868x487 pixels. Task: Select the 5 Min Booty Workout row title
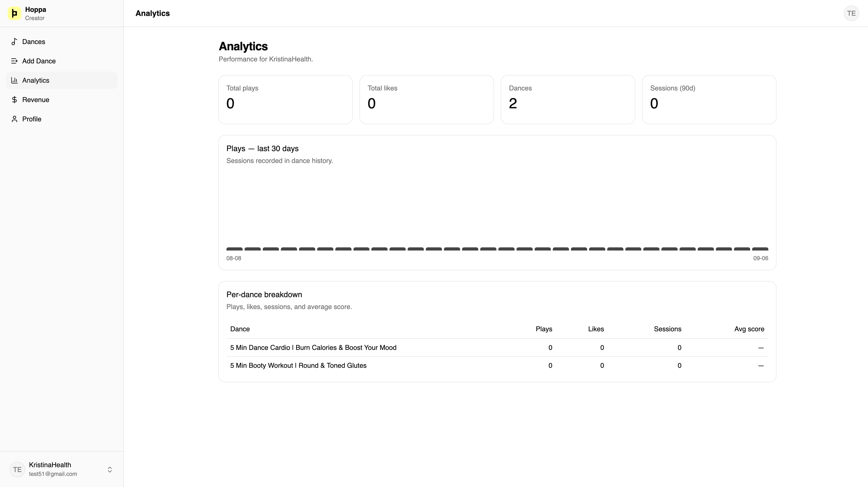tap(298, 365)
